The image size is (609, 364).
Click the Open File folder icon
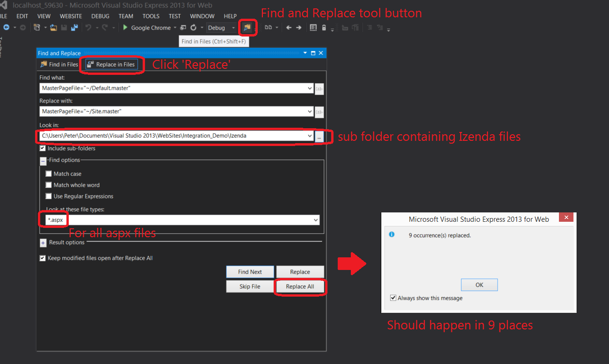coord(53,28)
